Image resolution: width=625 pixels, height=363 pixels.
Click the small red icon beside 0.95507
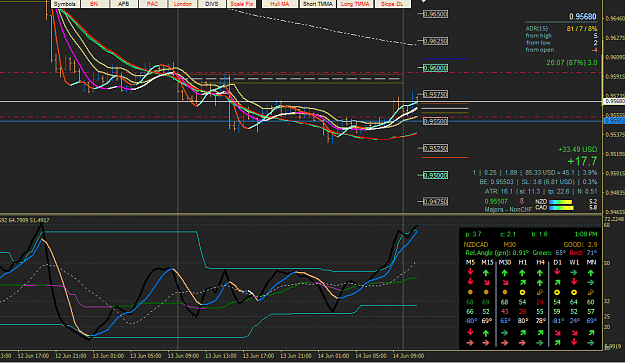[521, 201]
